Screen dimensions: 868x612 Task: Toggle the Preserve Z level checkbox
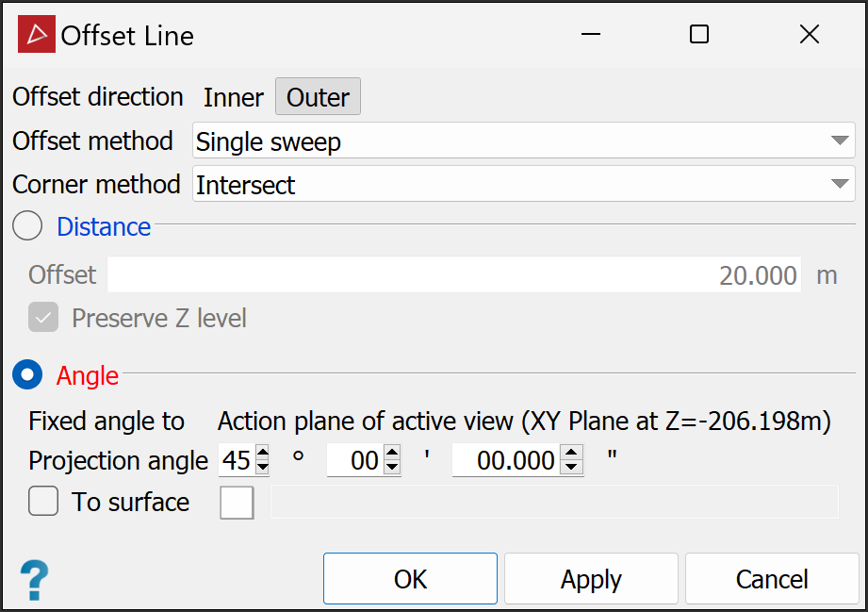click(x=43, y=318)
